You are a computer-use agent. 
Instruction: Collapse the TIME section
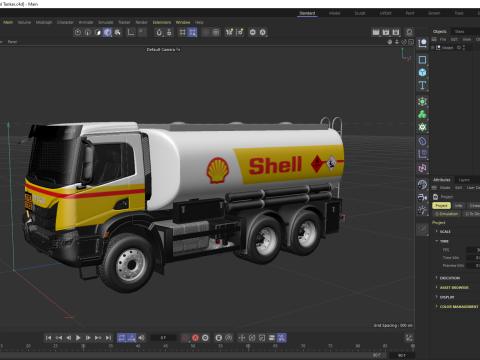point(444,241)
